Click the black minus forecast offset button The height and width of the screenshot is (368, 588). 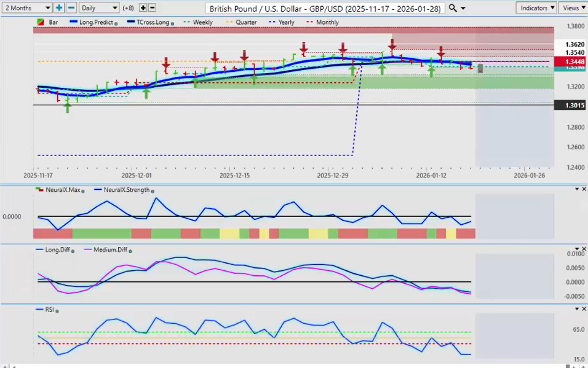coord(152,8)
